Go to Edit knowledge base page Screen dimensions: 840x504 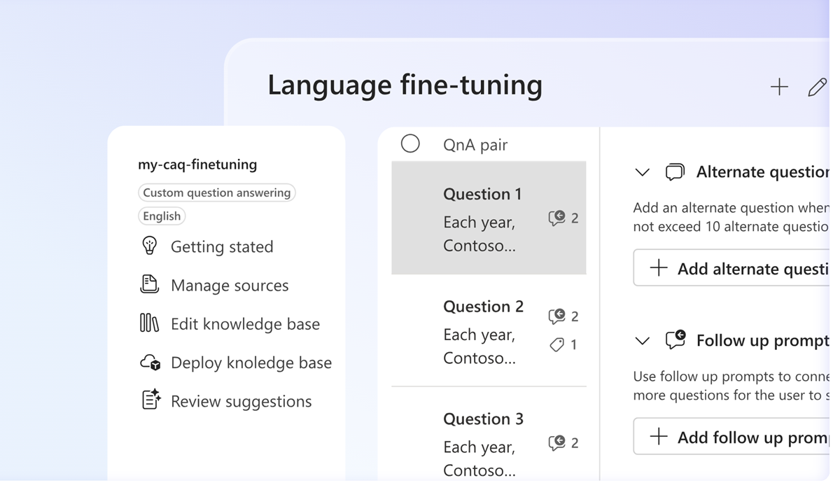[245, 324]
